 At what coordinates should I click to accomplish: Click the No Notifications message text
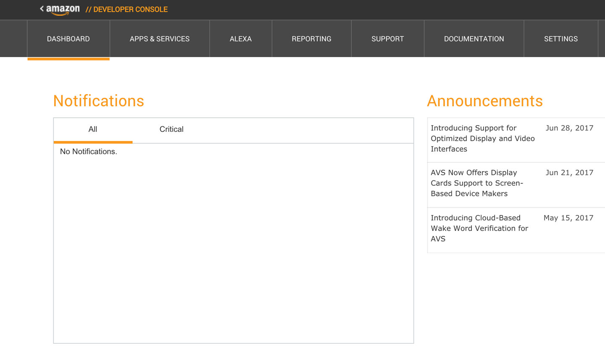89,152
